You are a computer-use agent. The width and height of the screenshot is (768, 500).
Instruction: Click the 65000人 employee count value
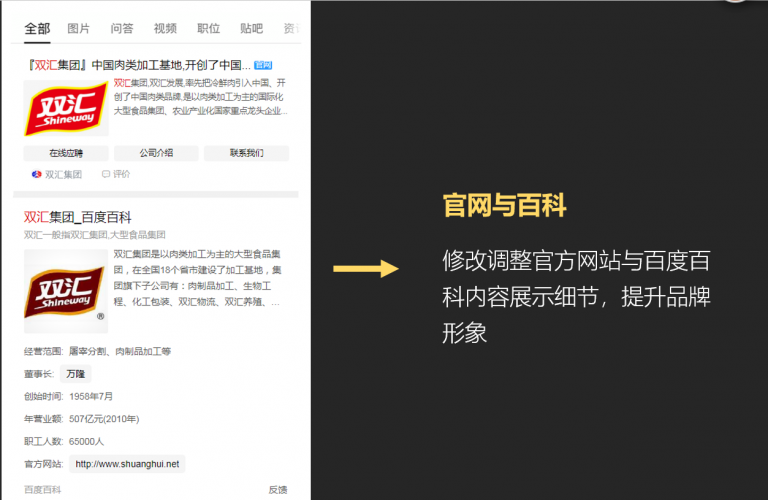coord(86,441)
